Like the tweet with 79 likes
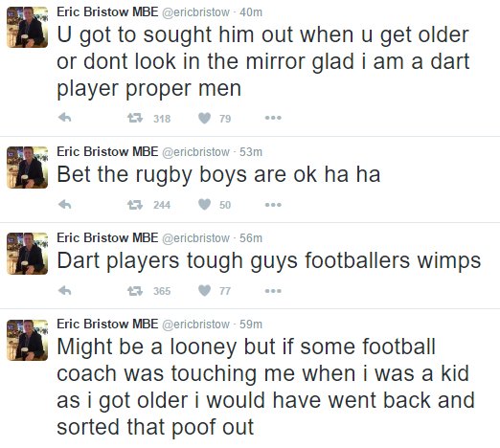 (x=204, y=119)
